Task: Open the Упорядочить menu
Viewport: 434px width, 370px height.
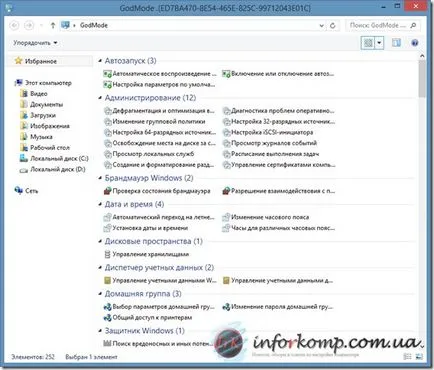Action: (x=35, y=43)
